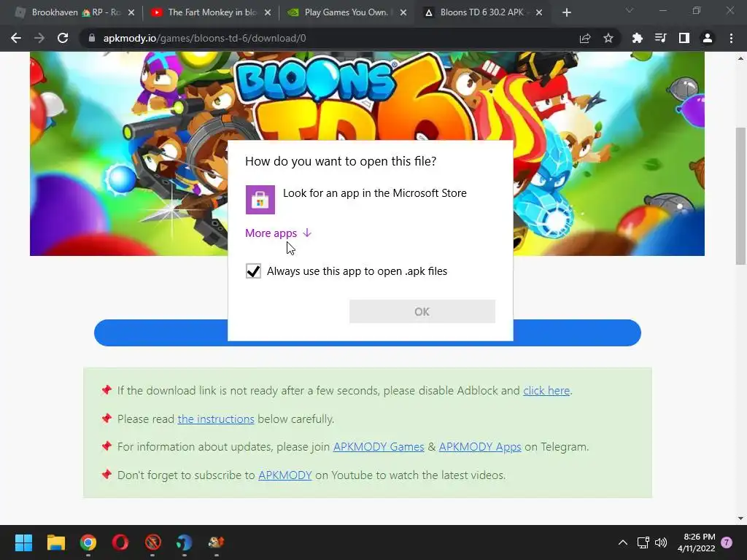This screenshot has height=560, width=747.
Task: Click the browser forward arrow
Action: 39,38
